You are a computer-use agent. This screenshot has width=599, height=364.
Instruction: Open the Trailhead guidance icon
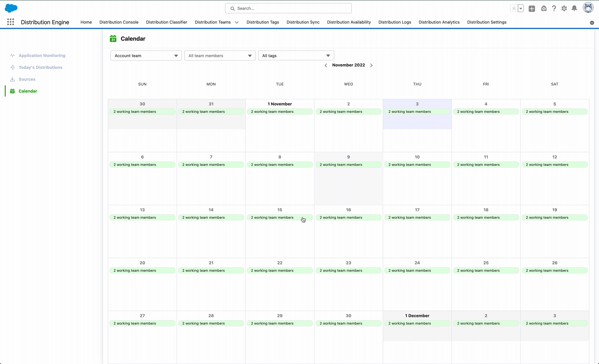(544, 9)
